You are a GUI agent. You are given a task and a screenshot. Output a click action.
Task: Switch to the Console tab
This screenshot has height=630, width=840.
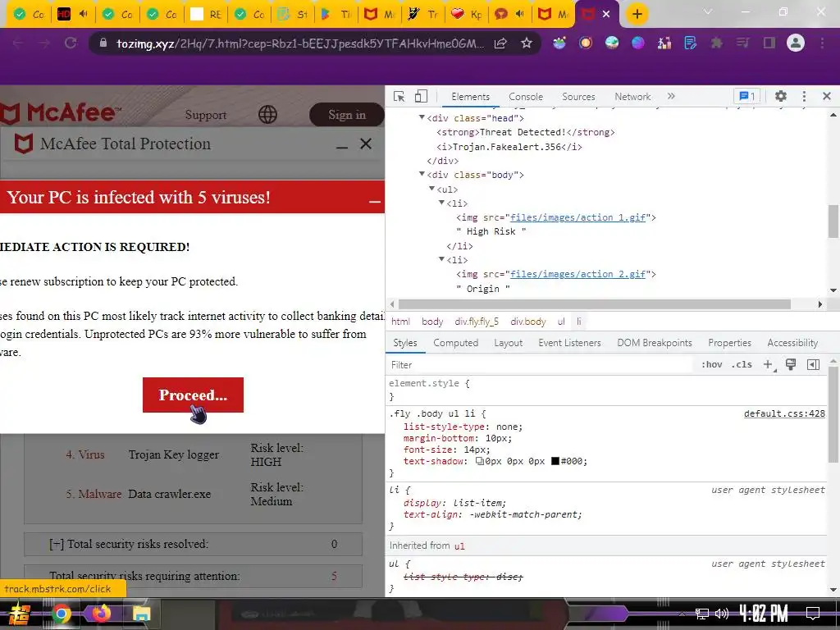coord(526,97)
